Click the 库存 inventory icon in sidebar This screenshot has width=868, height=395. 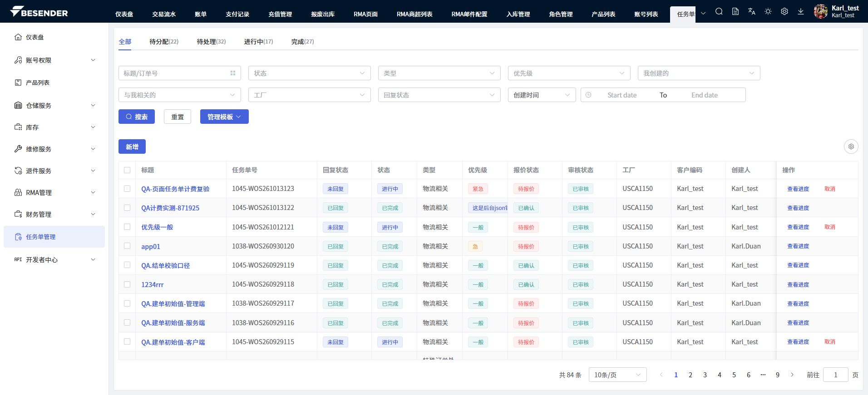(18, 127)
